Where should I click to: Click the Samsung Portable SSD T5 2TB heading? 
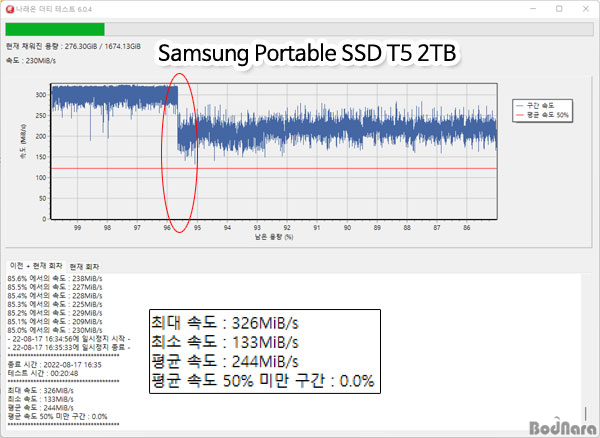click(x=309, y=55)
